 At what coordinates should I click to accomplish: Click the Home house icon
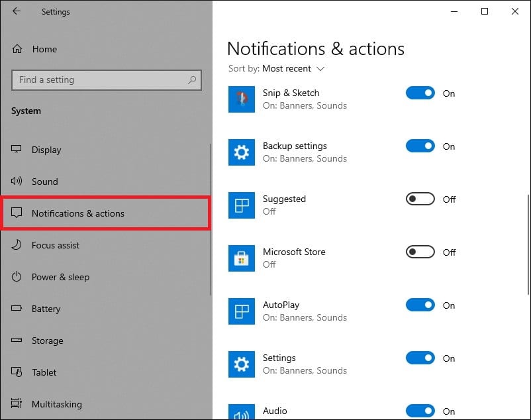17,49
